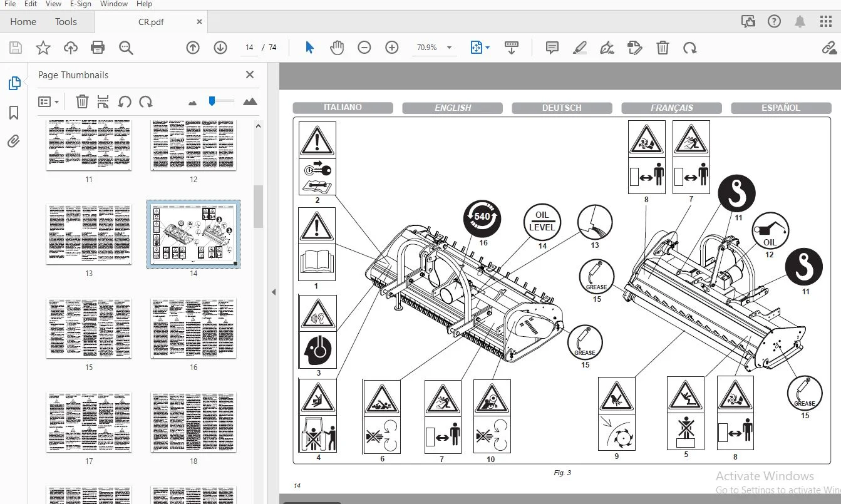This screenshot has width=841, height=504.
Task: Enlarge thumbnail size large mountain icon
Action: point(250,101)
